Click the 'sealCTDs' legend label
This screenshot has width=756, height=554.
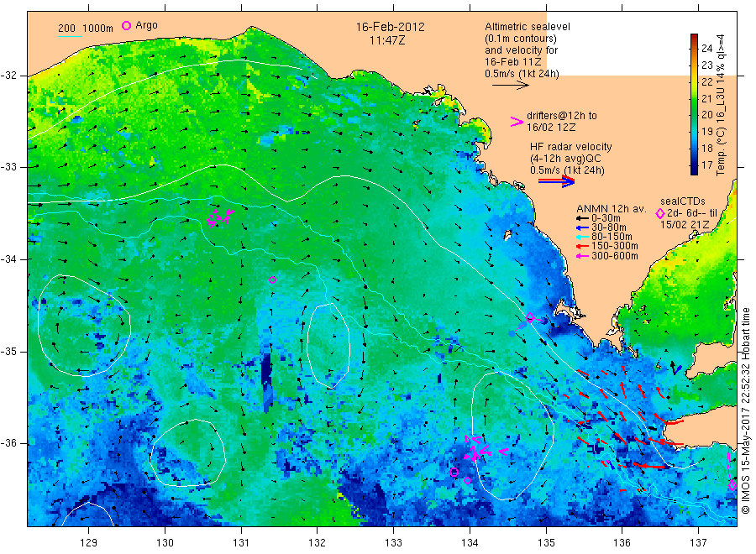tap(683, 201)
